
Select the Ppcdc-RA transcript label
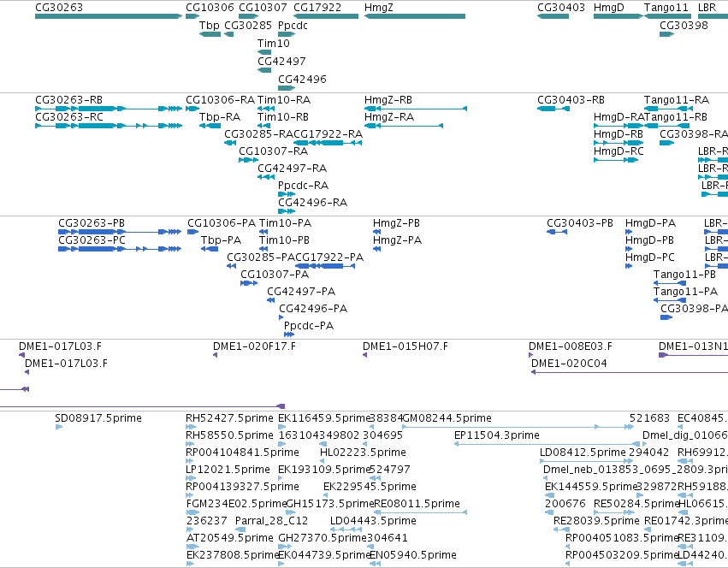tap(303, 186)
